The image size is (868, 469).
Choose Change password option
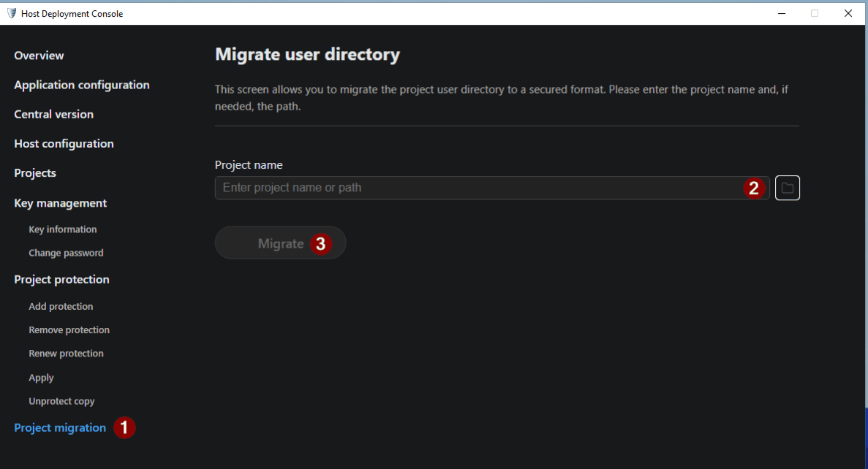pyautogui.click(x=66, y=253)
